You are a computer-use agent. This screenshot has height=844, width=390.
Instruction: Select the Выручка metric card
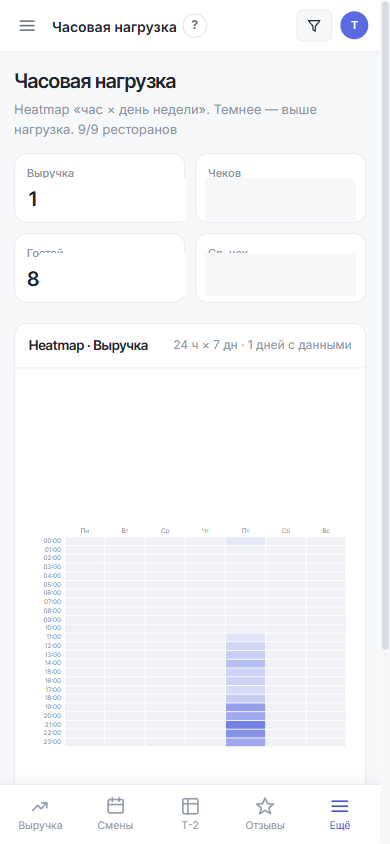coord(100,188)
